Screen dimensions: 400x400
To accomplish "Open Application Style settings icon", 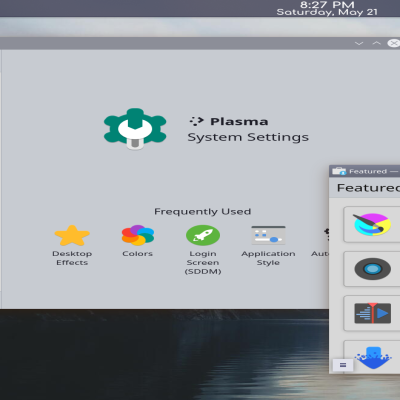I will [268, 235].
